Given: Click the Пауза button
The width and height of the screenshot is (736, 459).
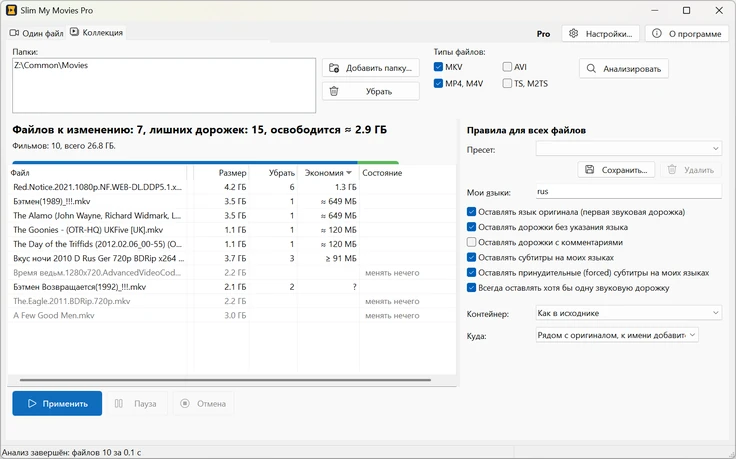Looking at the screenshot, I should [138, 403].
